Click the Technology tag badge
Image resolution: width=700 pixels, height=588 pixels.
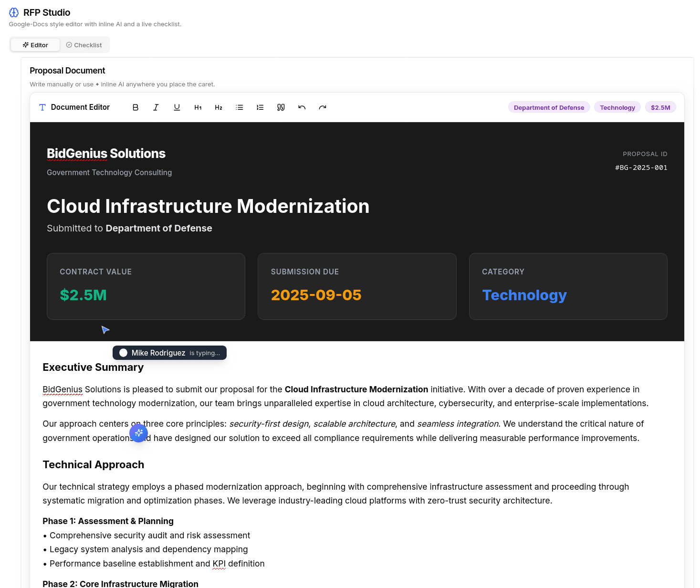[x=617, y=107]
